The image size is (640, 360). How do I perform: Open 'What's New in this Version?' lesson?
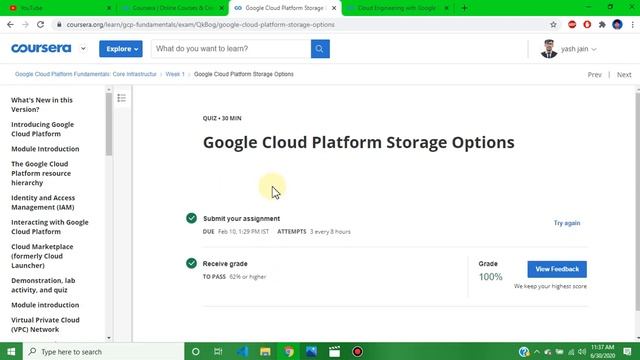[42, 104]
